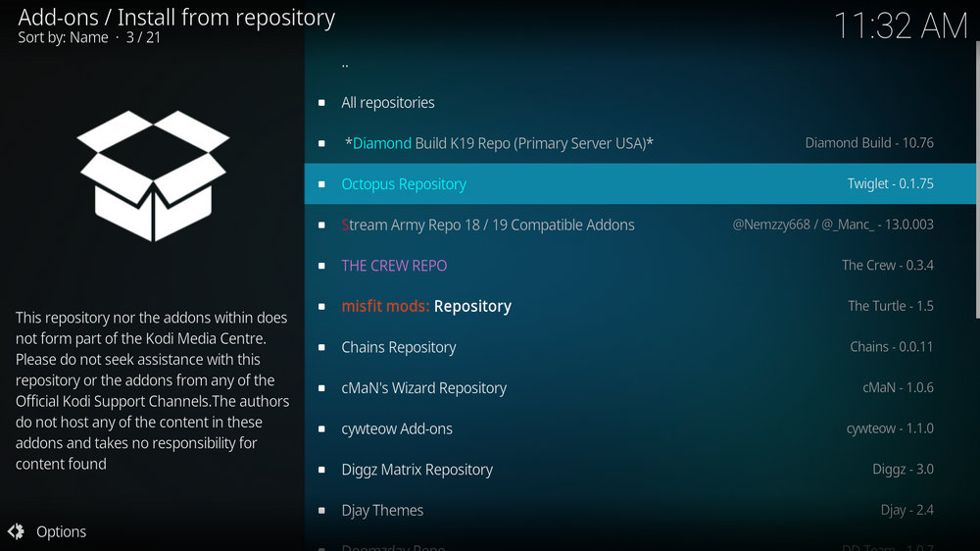The height and width of the screenshot is (551, 980).
Task: Click the bullet icon beside Djay Themes
Action: pyautogui.click(x=321, y=511)
